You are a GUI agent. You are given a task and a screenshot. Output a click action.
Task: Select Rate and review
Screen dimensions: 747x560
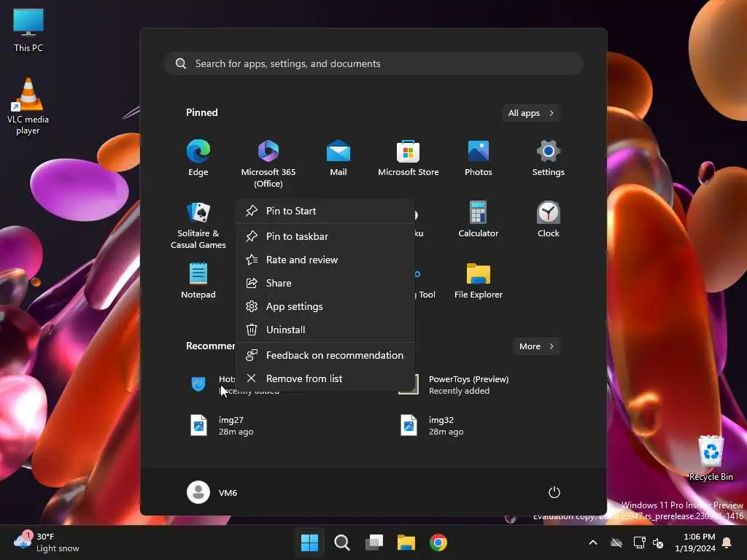pos(325,260)
